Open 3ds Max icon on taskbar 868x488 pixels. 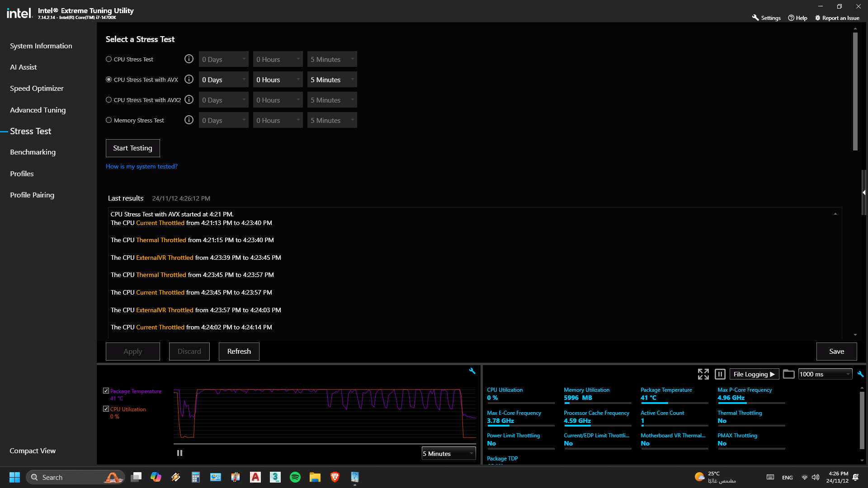click(x=275, y=477)
